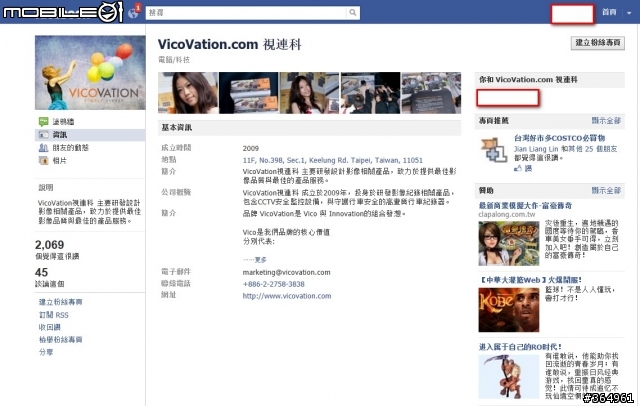640x406 pixels.
Task: Click the 收回讚 unlike link
Action: coord(49,327)
